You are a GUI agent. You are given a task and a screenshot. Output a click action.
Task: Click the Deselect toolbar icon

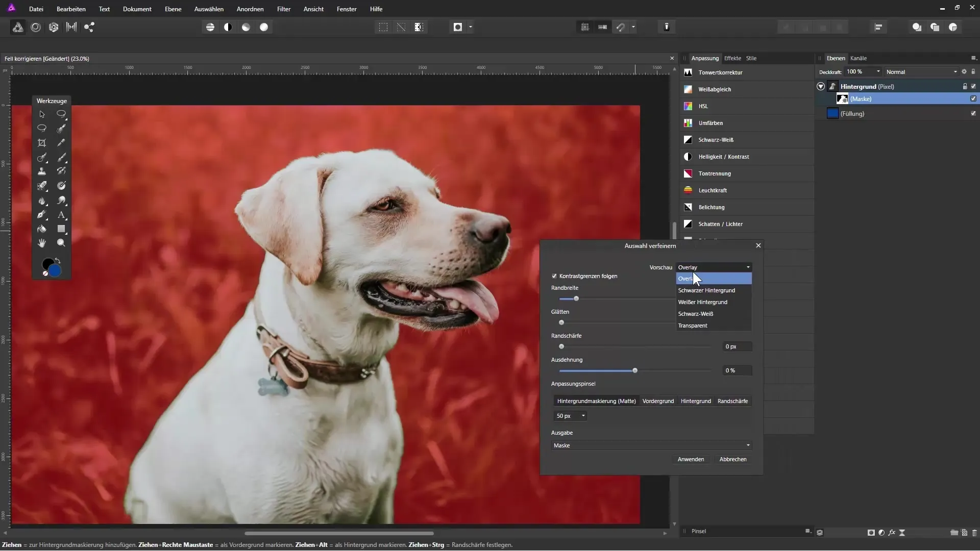pos(401,27)
